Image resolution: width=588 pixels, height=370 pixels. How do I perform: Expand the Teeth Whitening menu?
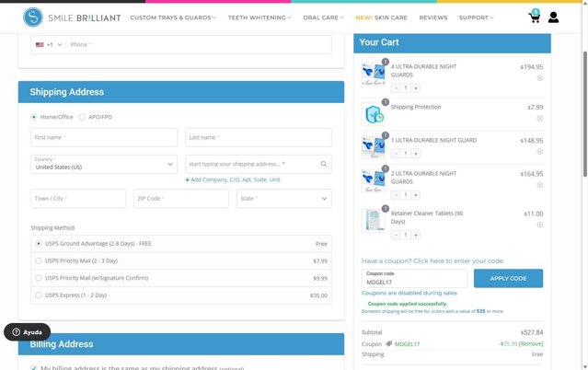(x=259, y=17)
